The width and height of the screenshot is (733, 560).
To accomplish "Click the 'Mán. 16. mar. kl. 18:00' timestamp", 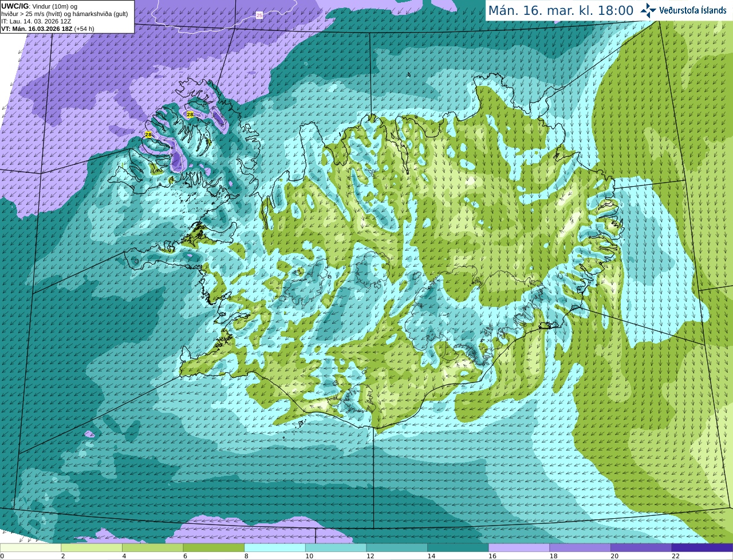I will pyautogui.click(x=561, y=10).
